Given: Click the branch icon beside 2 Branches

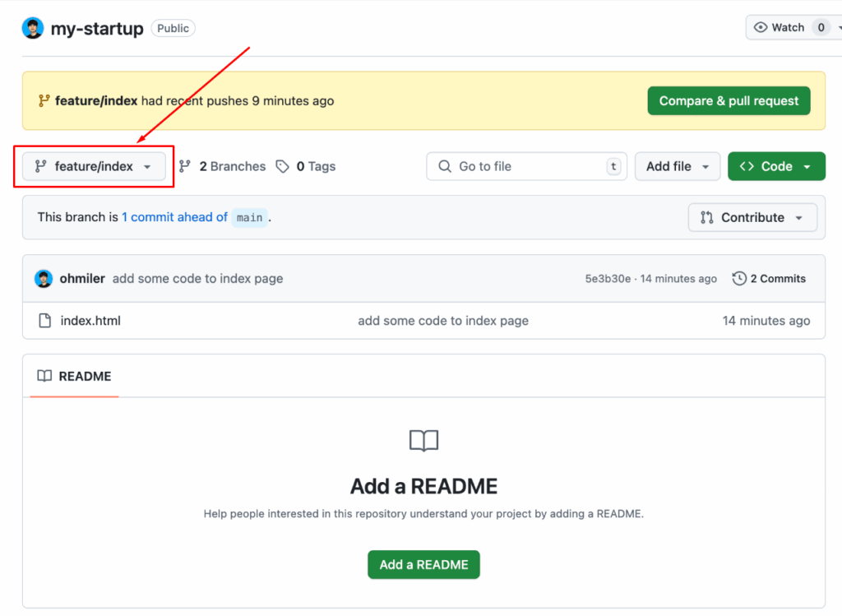Looking at the screenshot, I should pos(186,167).
